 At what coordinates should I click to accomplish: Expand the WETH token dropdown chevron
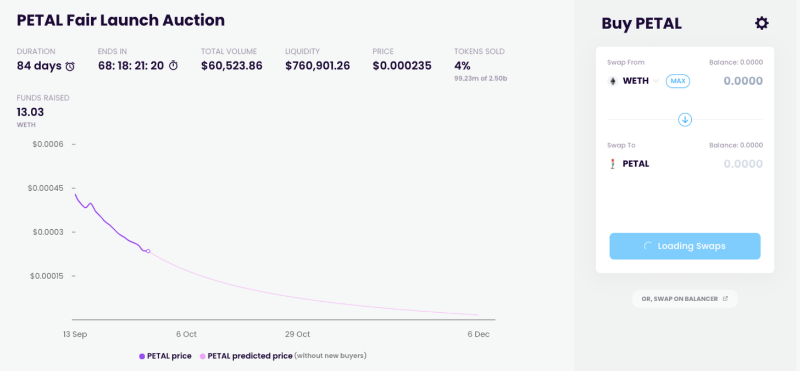(656, 81)
